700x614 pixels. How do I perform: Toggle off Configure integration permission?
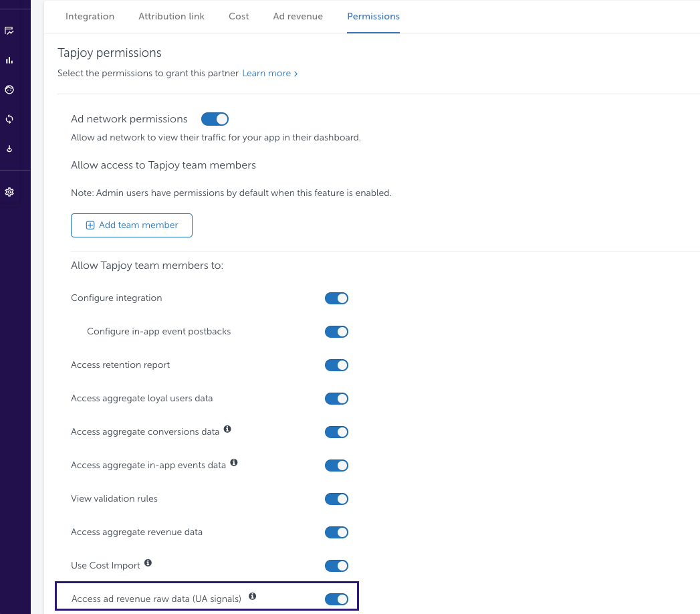coord(336,298)
